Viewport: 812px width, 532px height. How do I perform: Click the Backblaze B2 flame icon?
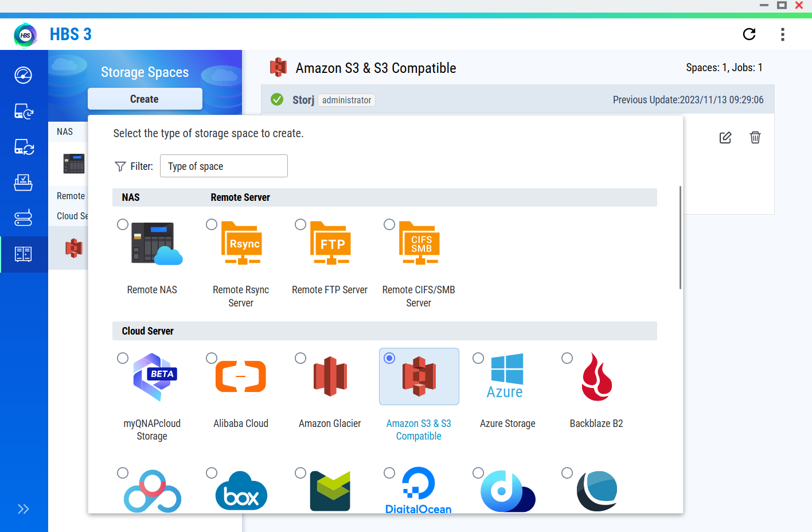pyautogui.click(x=596, y=376)
